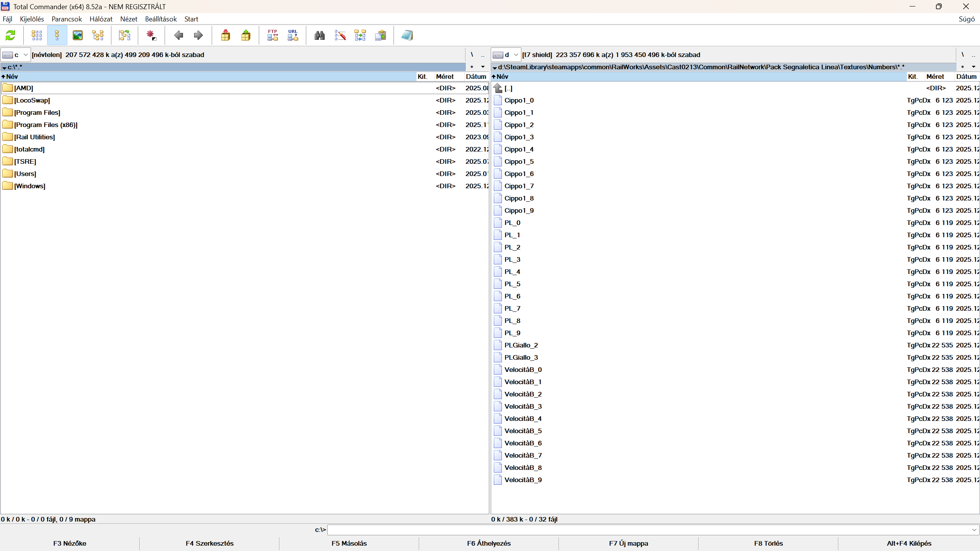Open file search with binoculars icon
Screen dimensions: 980x551
(320, 36)
